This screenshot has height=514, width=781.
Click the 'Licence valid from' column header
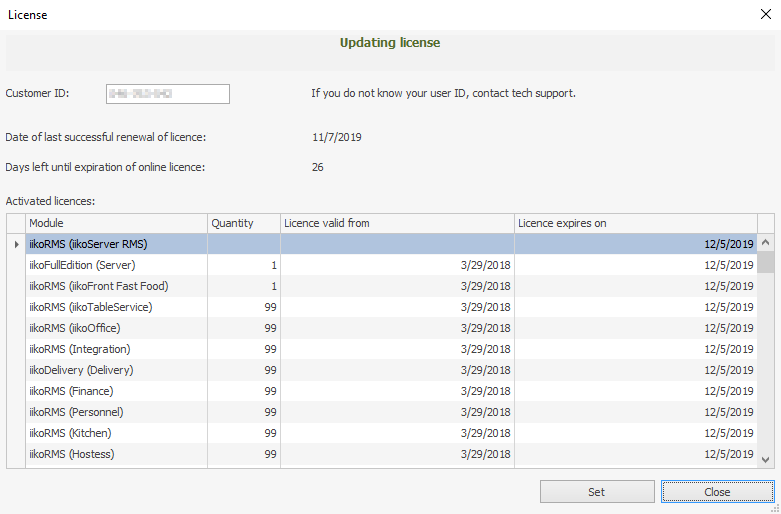click(397, 223)
